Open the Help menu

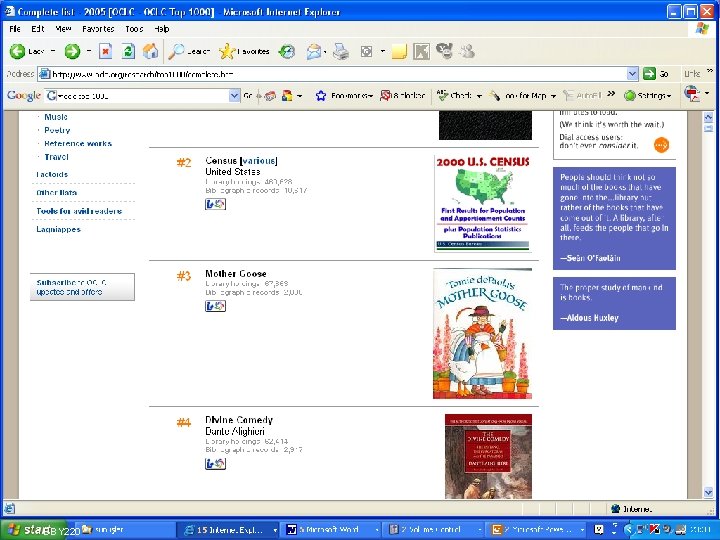click(162, 29)
